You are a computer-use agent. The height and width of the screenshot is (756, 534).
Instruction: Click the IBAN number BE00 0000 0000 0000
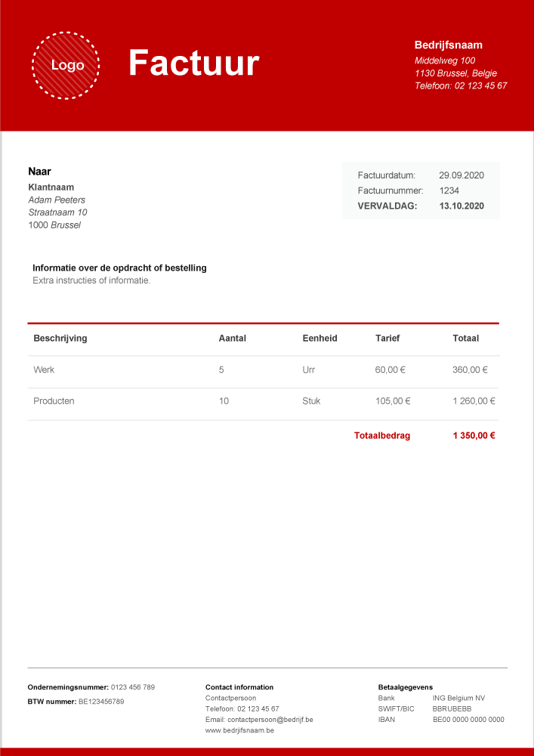tap(468, 720)
